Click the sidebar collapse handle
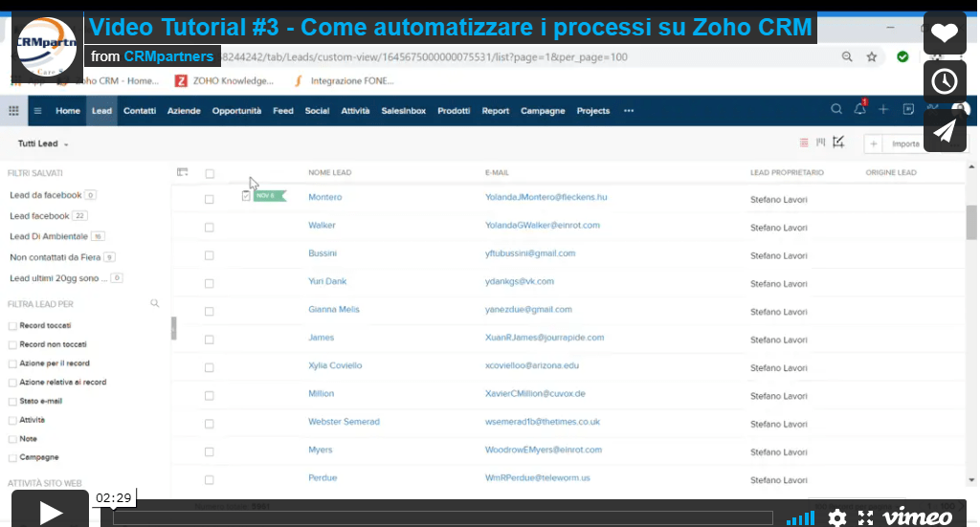The width and height of the screenshot is (980, 527). [174, 328]
